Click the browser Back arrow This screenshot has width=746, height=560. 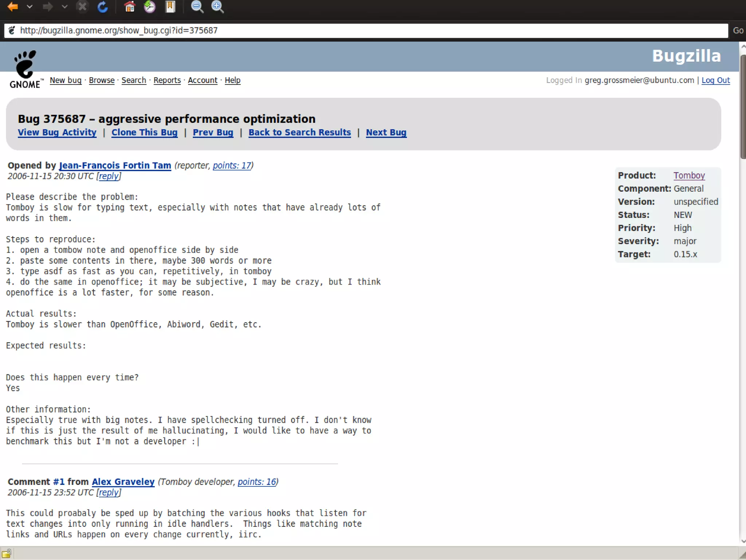[13, 7]
